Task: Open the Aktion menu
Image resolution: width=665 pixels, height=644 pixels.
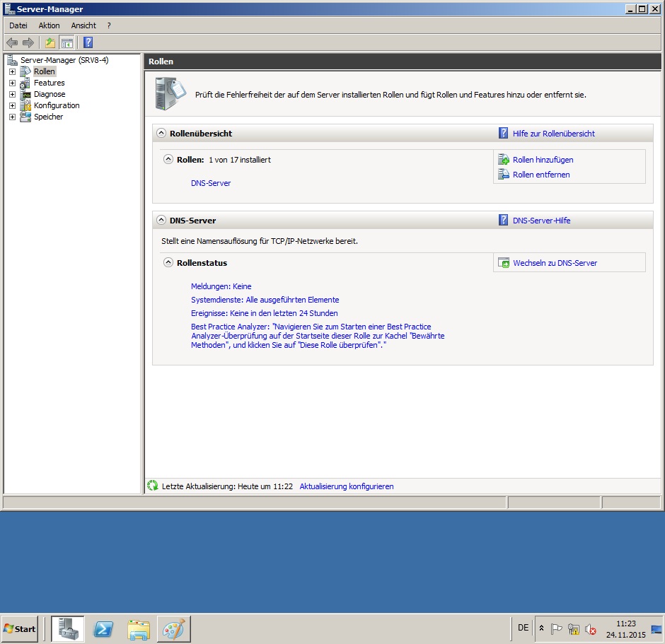Action: point(50,25)
